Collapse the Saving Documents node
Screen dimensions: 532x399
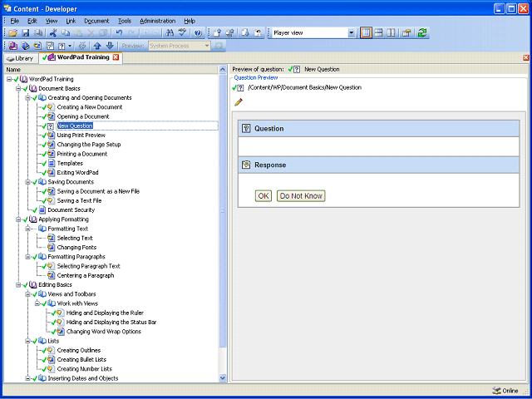click(x=27, y=182)
